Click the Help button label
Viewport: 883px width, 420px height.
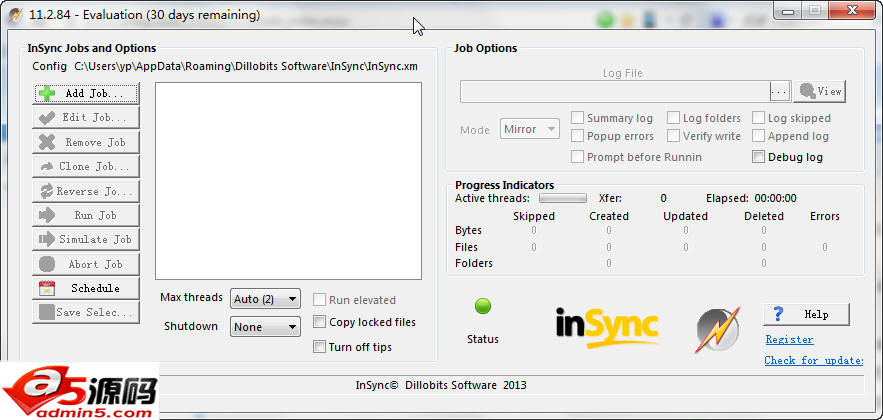point(816,314)
